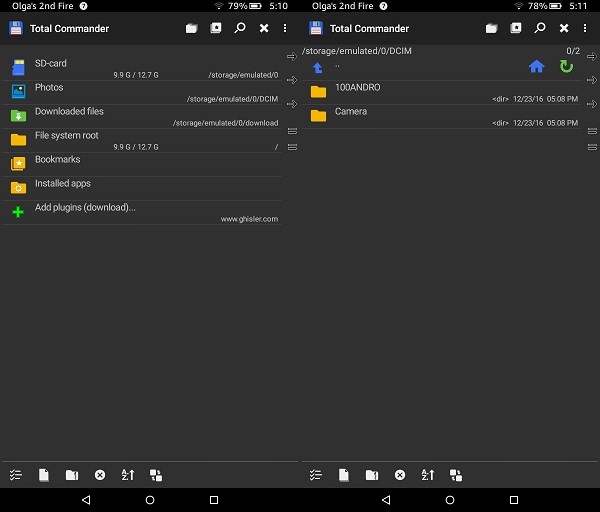Tap the 0/2 selection counter
The image size is (600, 512).
click(x=573, y=51)
